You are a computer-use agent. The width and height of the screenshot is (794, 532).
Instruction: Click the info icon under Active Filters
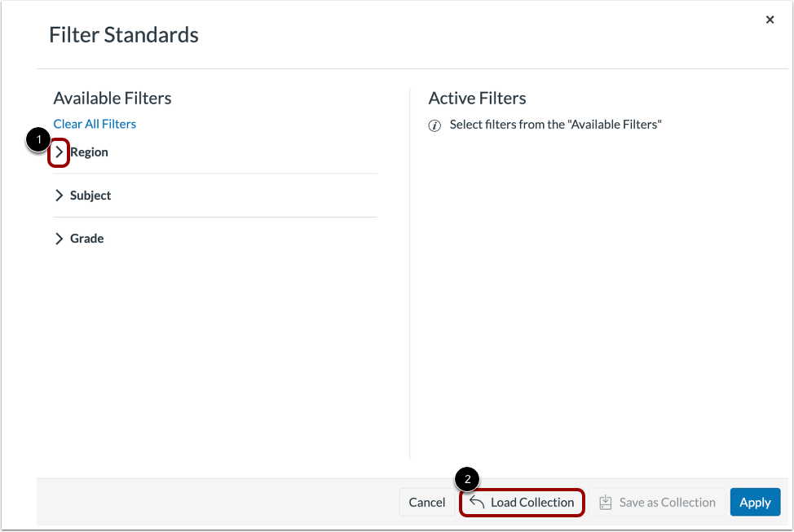pos(434,125)
